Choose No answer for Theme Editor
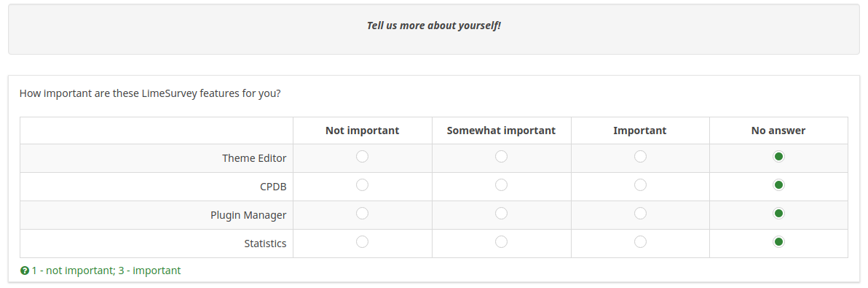This screenshot has height=288, width=868. point(778,157)
